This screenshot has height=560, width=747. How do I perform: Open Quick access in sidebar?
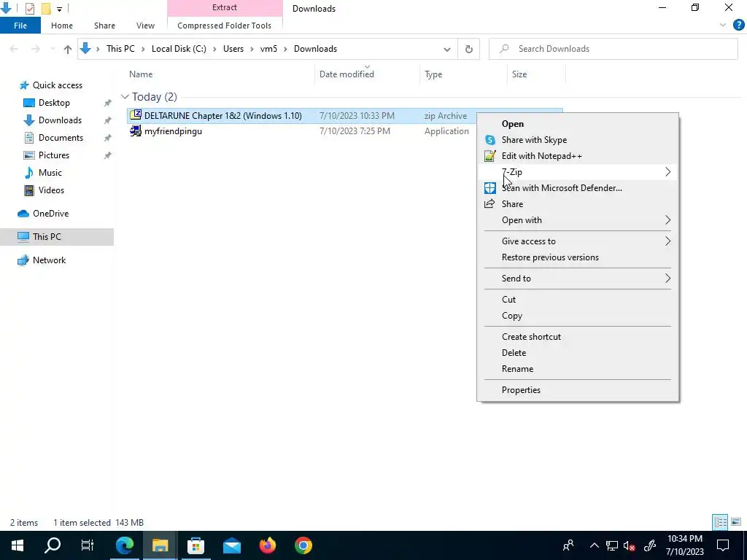(x=57, y=85)
